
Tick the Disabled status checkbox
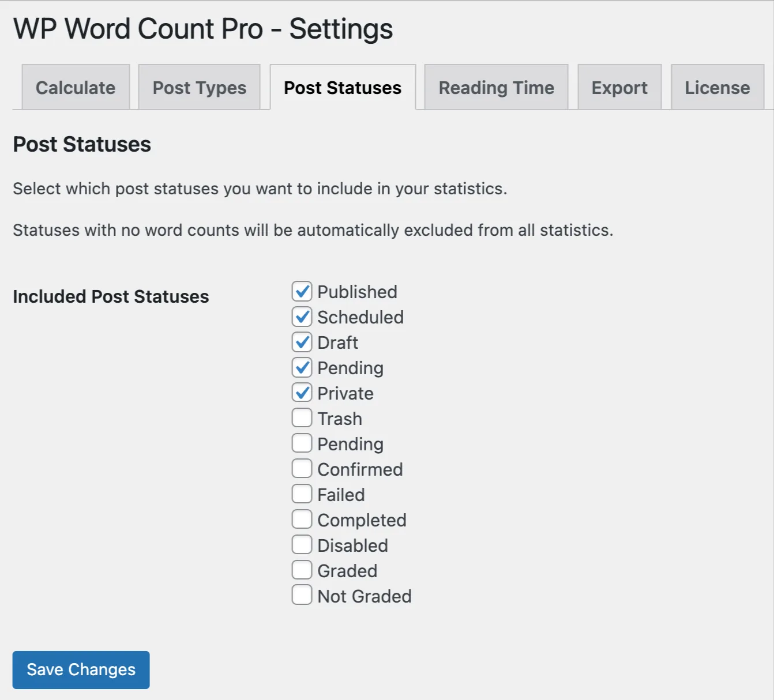[302, 544]
